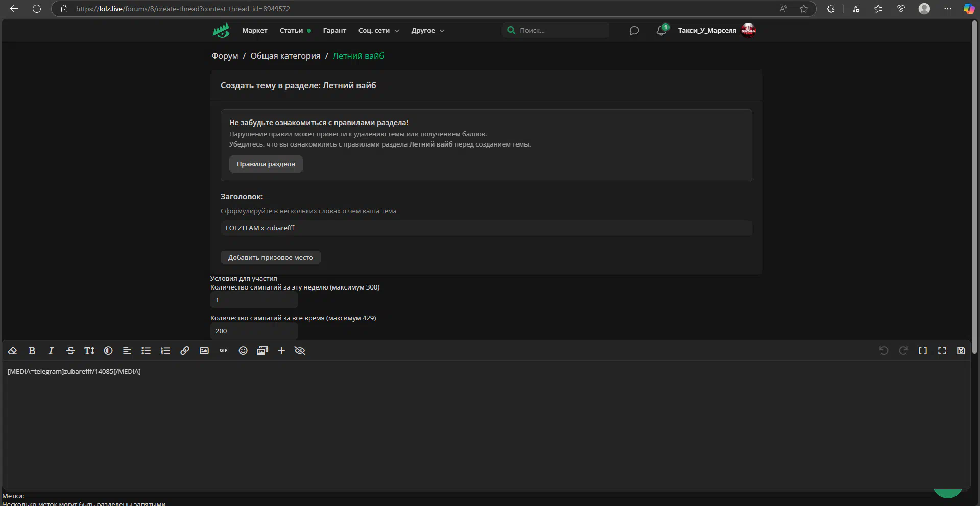This screenshot has height=506, width=980.
Task: Click the user avatar picture
Action: click(748, 30)
